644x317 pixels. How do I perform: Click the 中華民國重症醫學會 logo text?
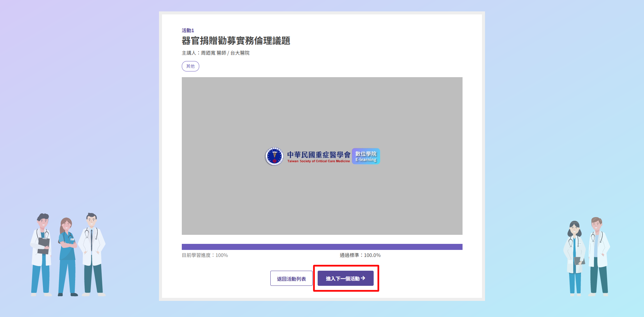pos(319,155)
